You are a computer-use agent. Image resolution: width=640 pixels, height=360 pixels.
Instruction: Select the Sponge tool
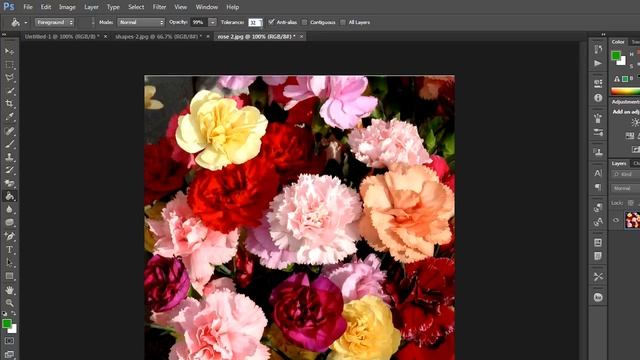point(9,222)
